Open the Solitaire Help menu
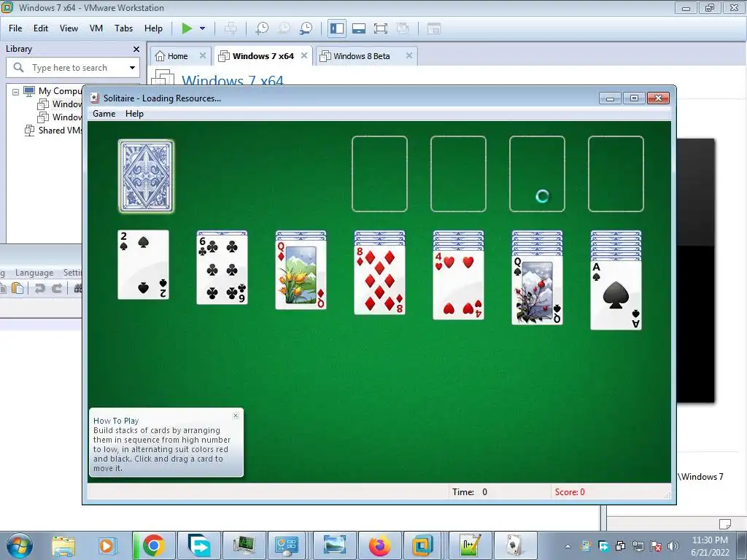The image size is (747, 560). click(x=134, y=113)
